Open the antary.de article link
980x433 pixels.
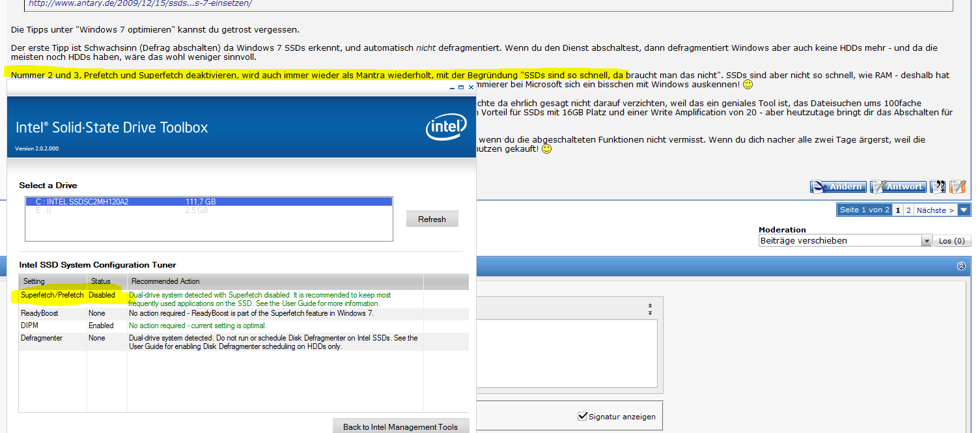[x=140, y=3]
